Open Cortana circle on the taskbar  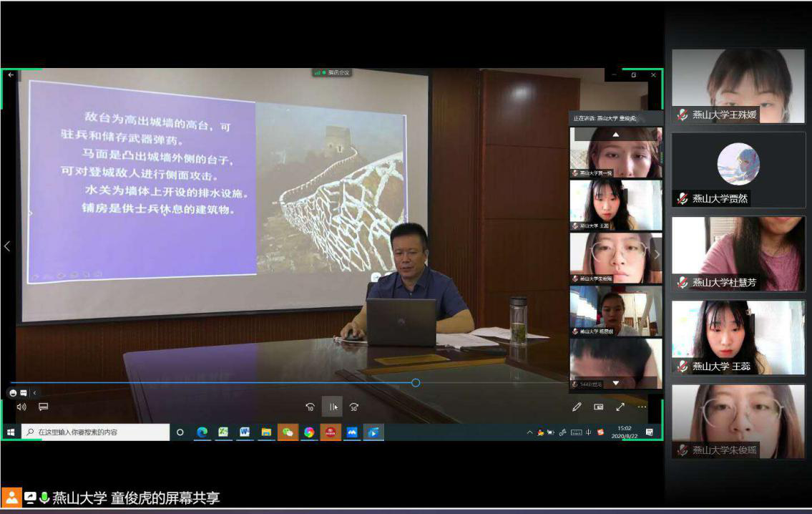(180, 432)
